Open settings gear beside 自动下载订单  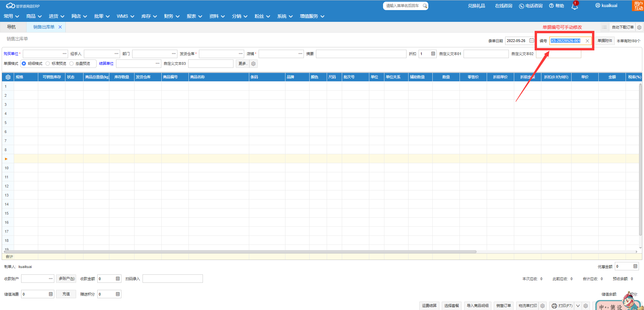pyautogui.click(x=639, y=27)
